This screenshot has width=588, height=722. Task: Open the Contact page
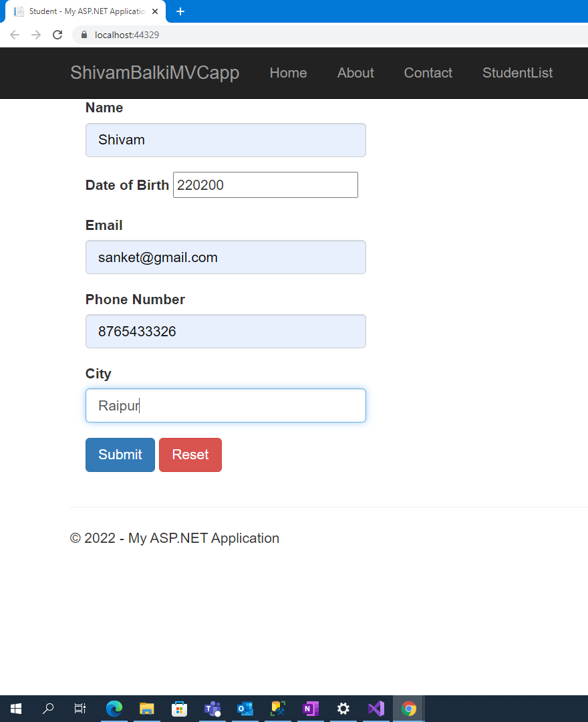pos(428,73)
